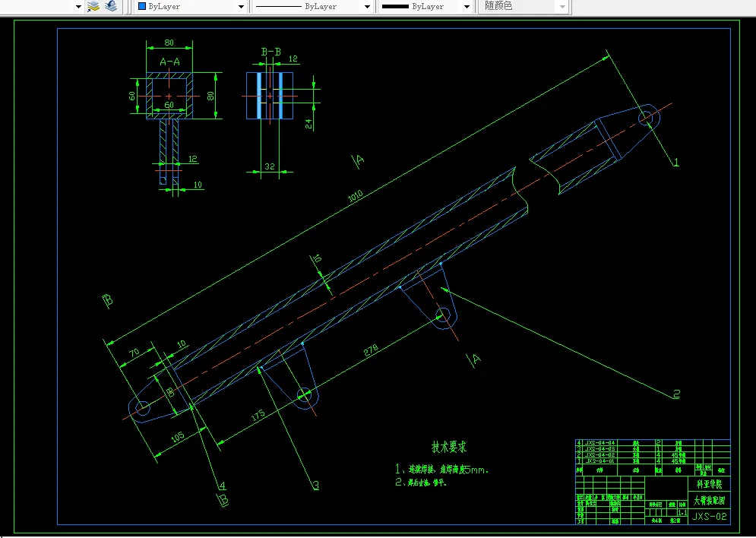Select the B-B section view label
Screen dimensions: 756x538
271,52
